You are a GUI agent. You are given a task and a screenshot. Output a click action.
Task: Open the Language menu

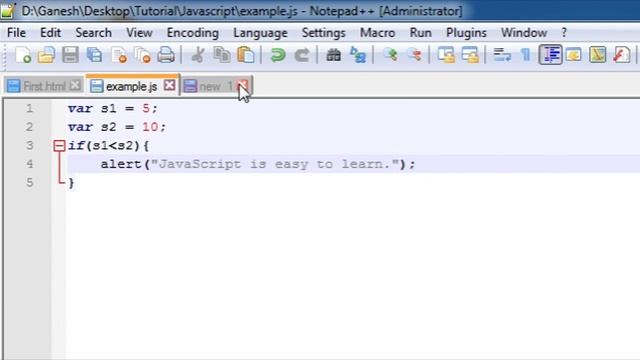[260, 33]
